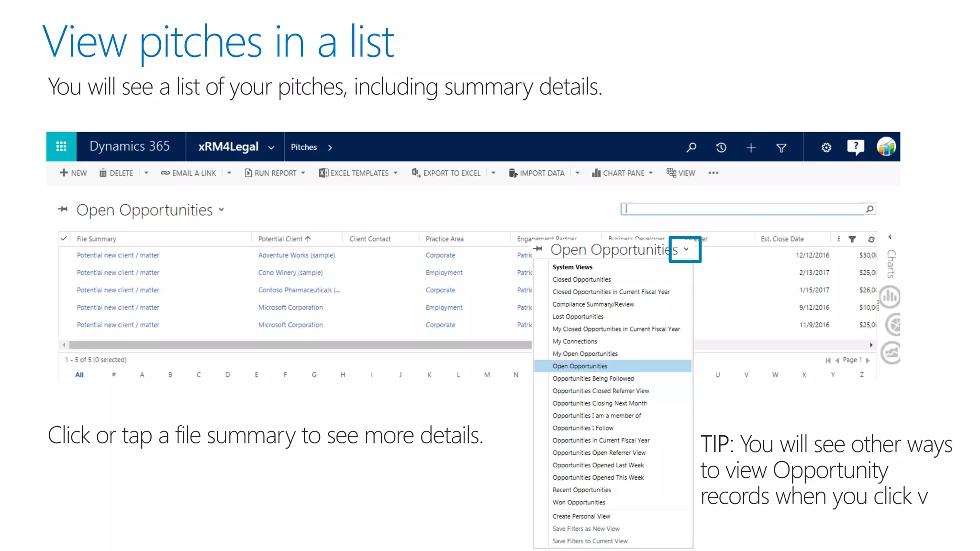Go to first page icon
This screenshot has height=551, width=980.
(828, 360)
